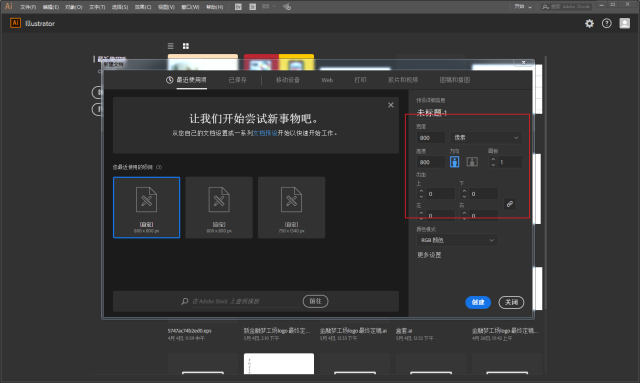This screenshot has width=640, height=383.
Task: Click the Bridge (Br) icon in menu bar
Action: coord(238,7)
